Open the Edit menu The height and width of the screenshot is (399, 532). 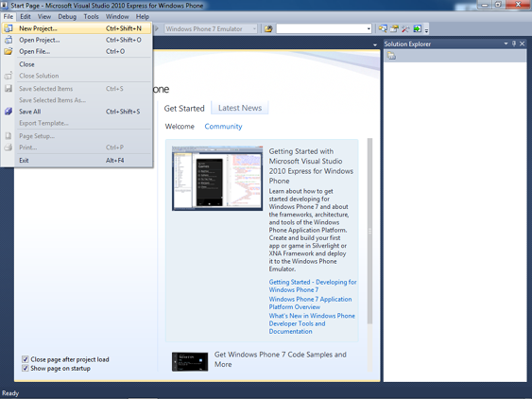pyautogui.click(x=26, y=17)
